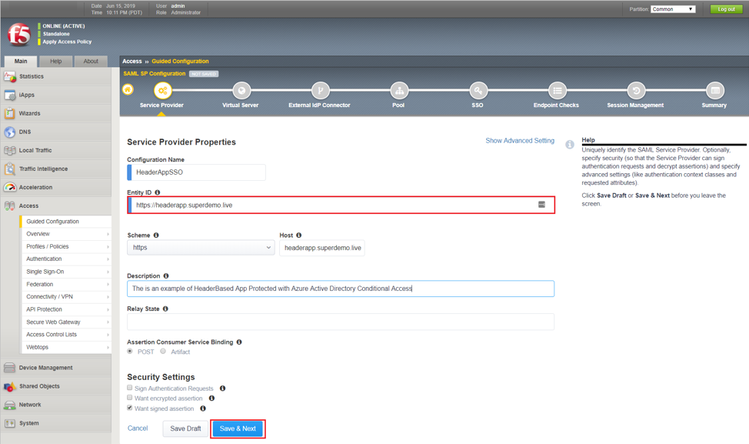Viewport: 749px width, 444px height.
Task: Open the home step icon in wizard
Action: click(128, 89)
